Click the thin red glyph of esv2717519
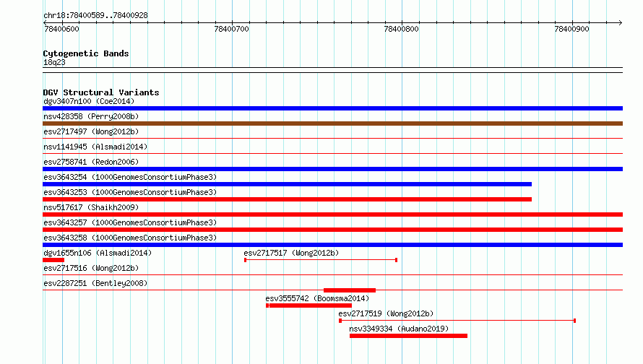This screenshot has width=643, height=364. click(x=457, y=321)
